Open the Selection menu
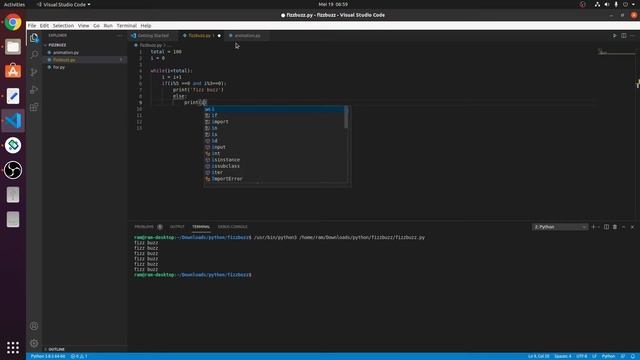640x360 pixels. point(63,26)
